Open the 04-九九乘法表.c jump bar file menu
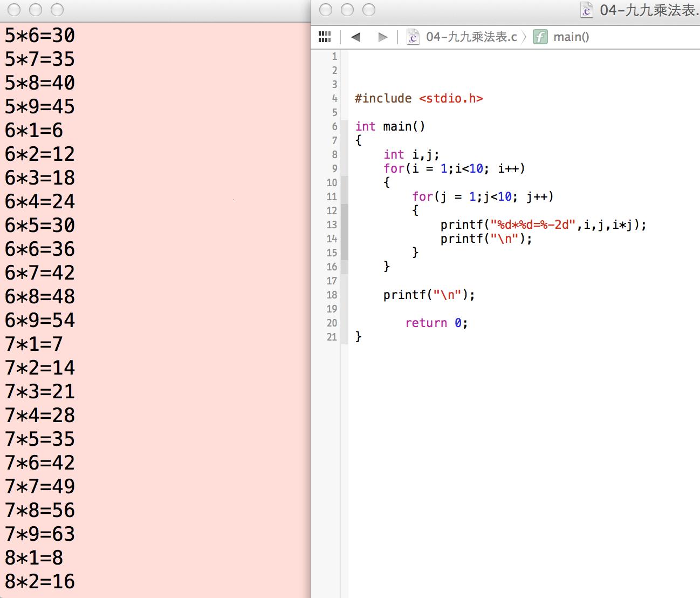 [x=471, y=37]
